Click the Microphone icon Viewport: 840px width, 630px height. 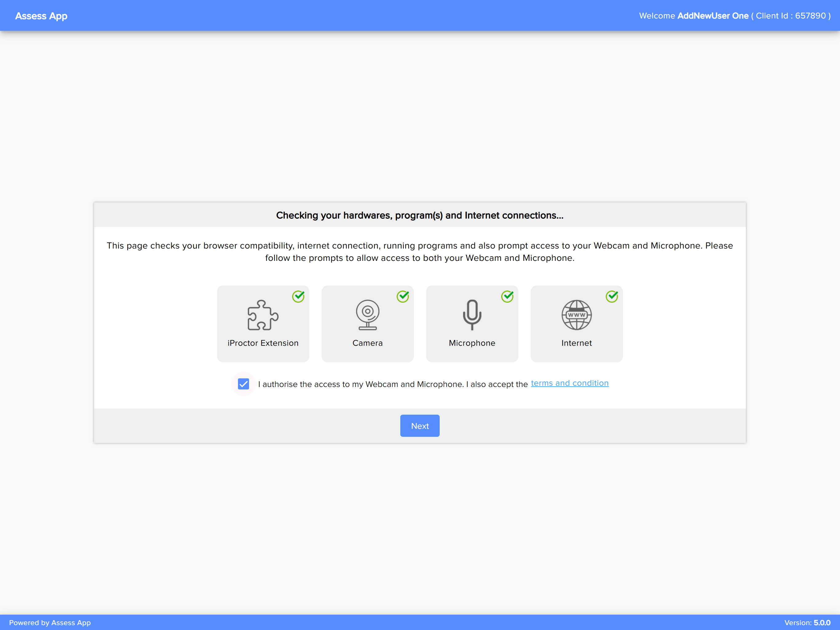coord(472,315)
